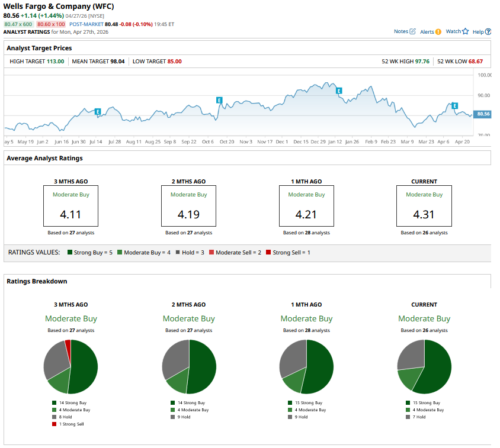
Task: Open Help via the question mark icon
Action: click(488, 32)
